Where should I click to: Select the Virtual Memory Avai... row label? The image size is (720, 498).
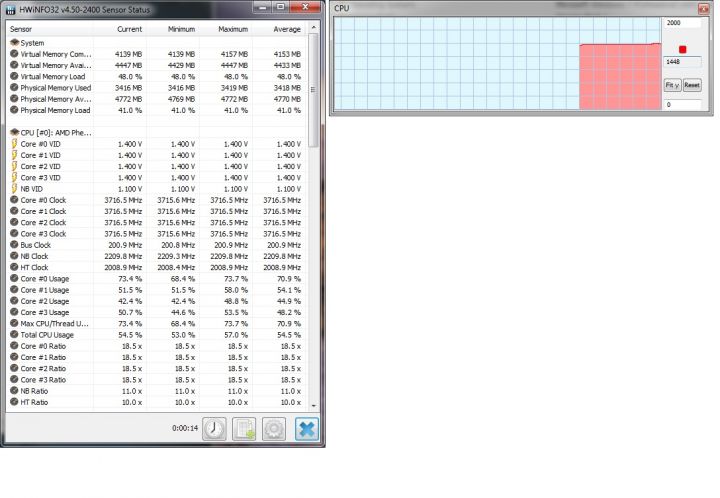[x=56, y=65]
